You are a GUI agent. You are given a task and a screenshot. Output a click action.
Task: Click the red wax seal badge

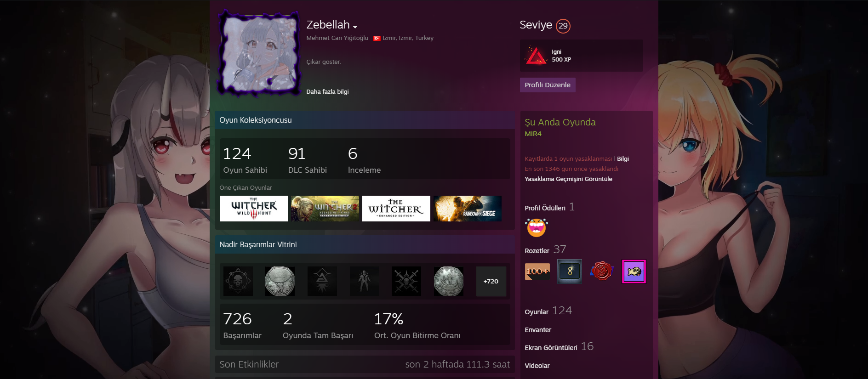coord(601,271)
